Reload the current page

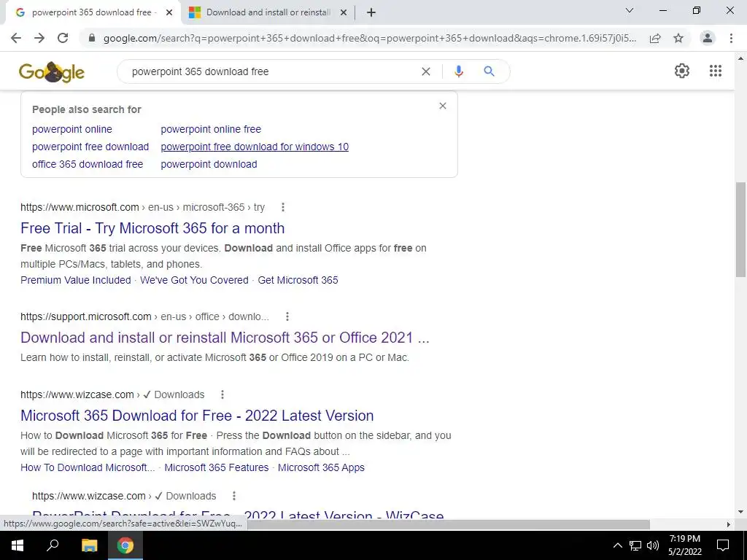(63, 38)
